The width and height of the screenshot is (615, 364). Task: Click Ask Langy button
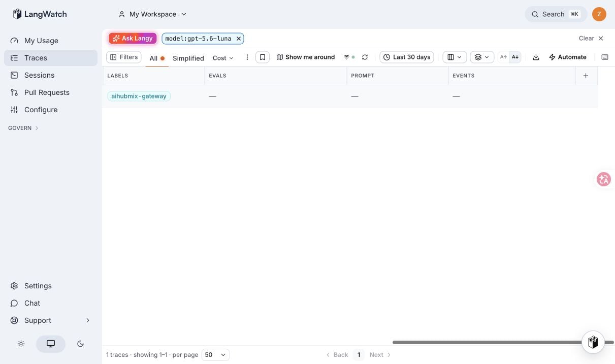[133, 38]
